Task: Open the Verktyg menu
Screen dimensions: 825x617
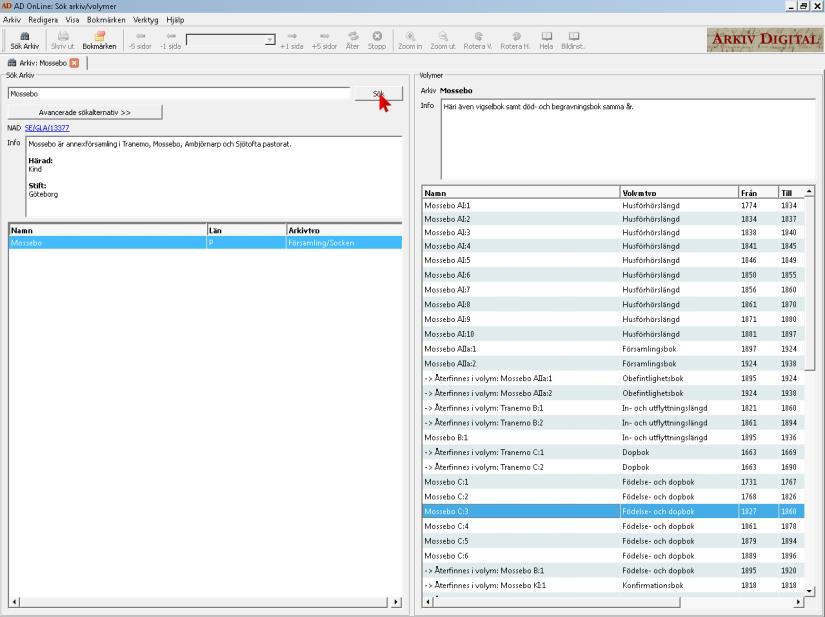Action: 146,20
